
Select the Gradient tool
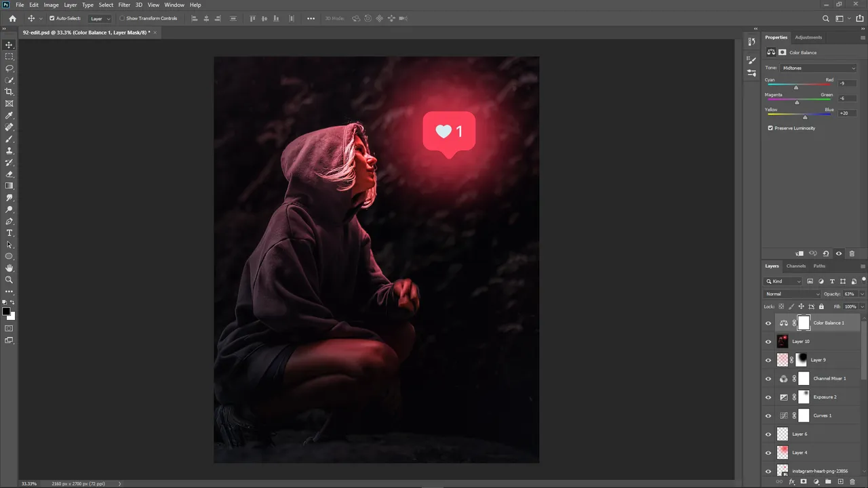coord(9,186)
